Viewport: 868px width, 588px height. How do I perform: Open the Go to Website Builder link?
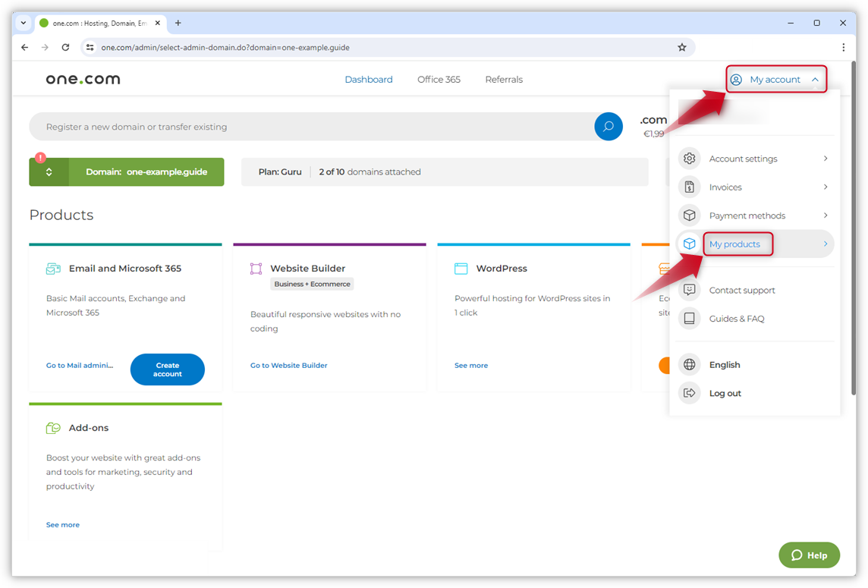coord(289,366)
